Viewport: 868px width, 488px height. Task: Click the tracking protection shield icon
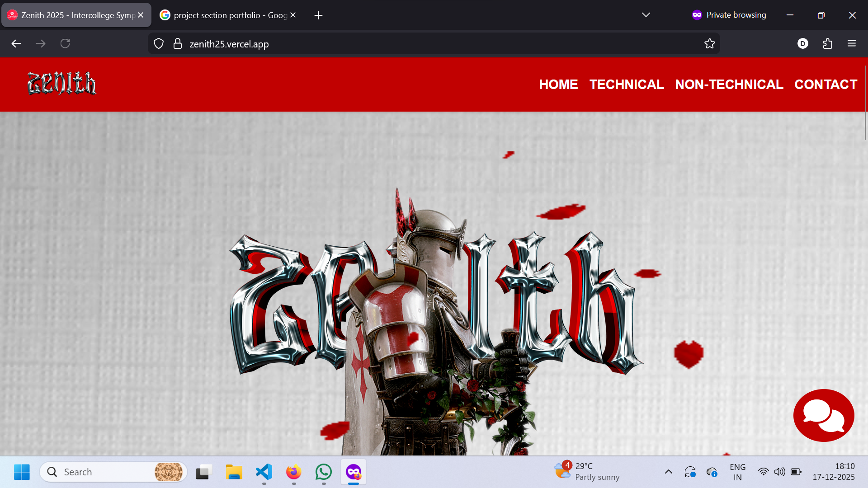159,44
